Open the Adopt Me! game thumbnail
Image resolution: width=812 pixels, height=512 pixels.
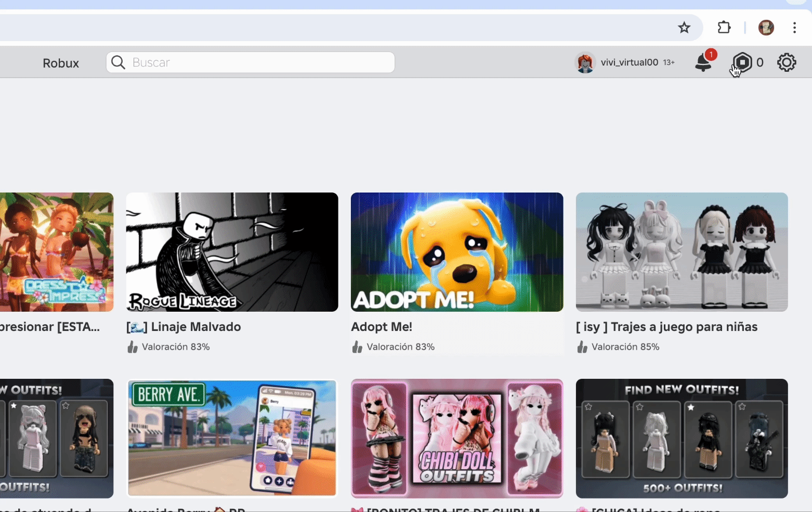pos(457,252)
